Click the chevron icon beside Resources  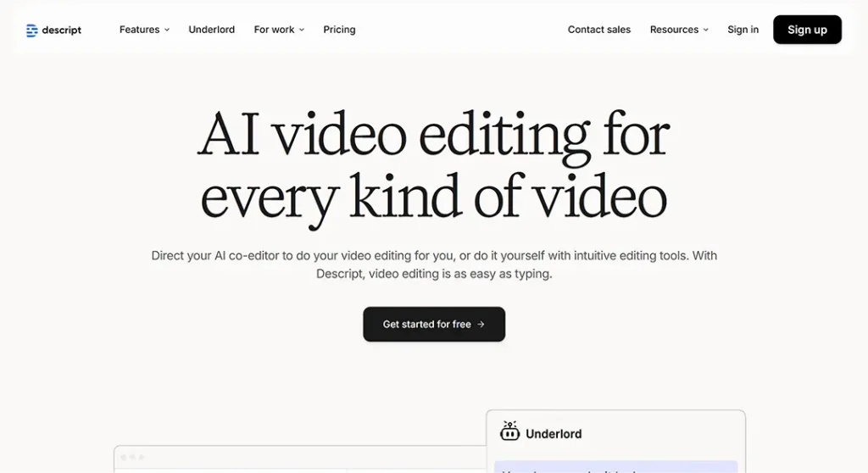coord(706,30)
